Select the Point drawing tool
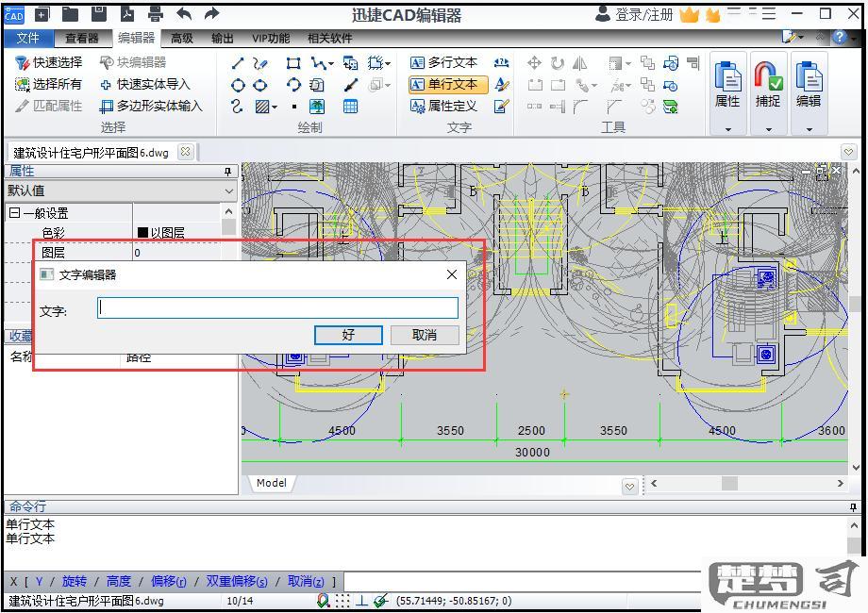Screen dimensions: 868x613 point(294,107)
